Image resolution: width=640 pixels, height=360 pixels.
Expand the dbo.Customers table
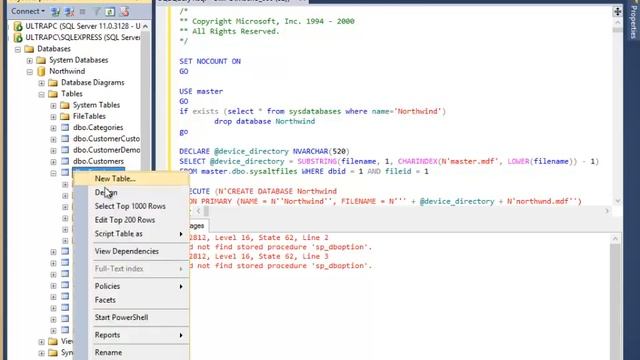click(x=53, y=162)
